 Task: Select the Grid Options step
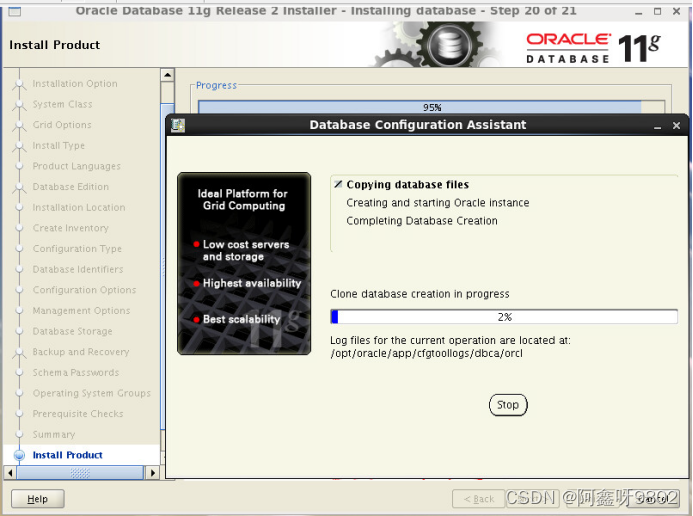point(62,125)
